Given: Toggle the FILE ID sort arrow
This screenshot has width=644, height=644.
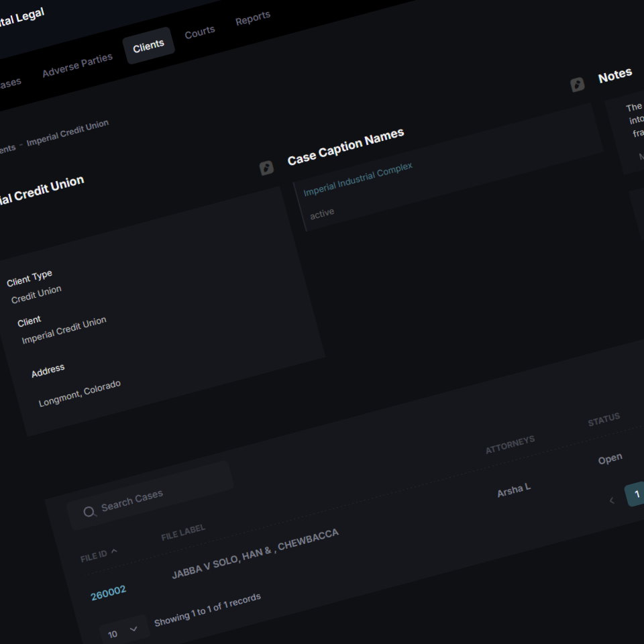Looking at the screenshot, I should point(114,551).
